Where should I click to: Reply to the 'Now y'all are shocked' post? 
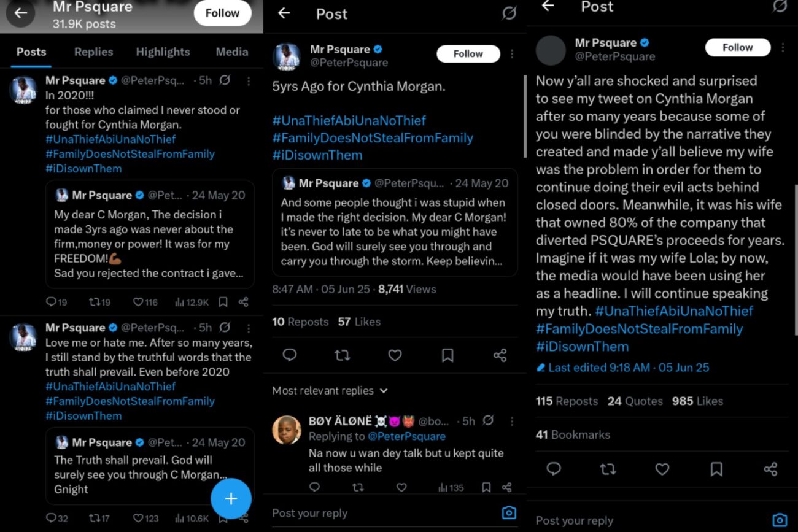pos(554,469)
